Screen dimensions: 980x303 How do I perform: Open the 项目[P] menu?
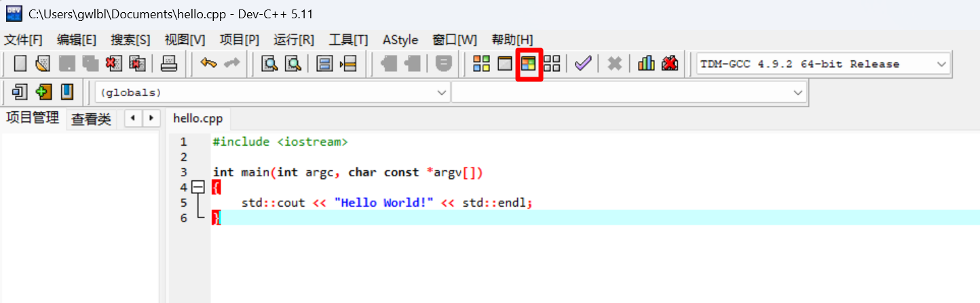click(x=240, y=40)
